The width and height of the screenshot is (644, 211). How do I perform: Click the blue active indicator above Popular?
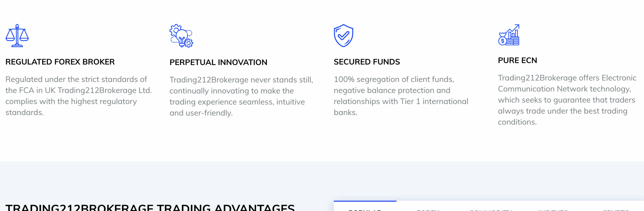click(x=365, y=201)
